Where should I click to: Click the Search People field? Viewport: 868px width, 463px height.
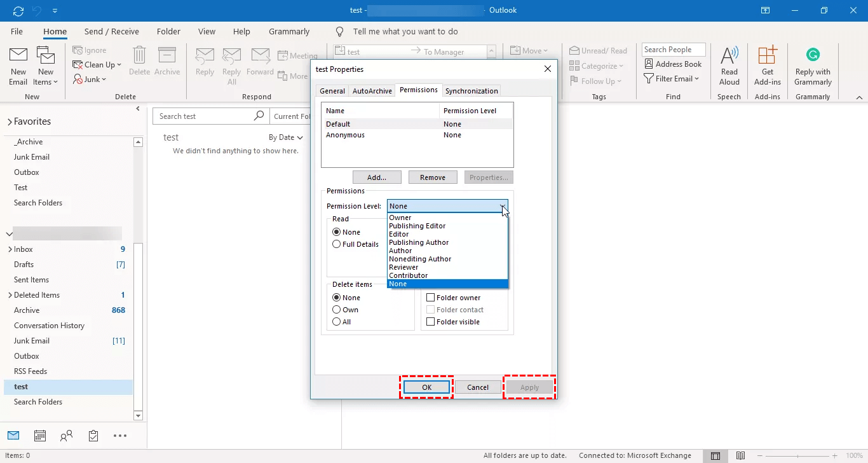673,50
